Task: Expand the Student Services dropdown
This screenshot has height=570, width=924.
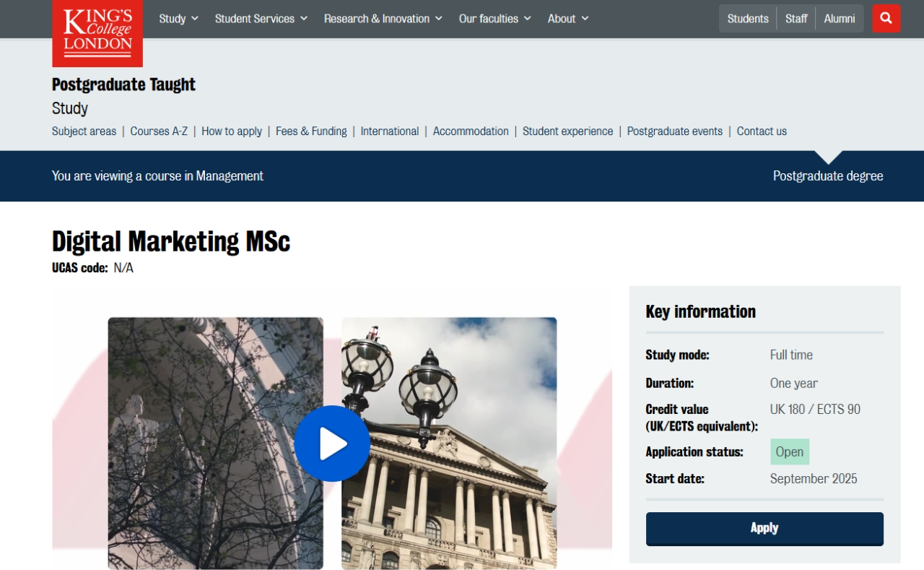Action: coord(261,19)
